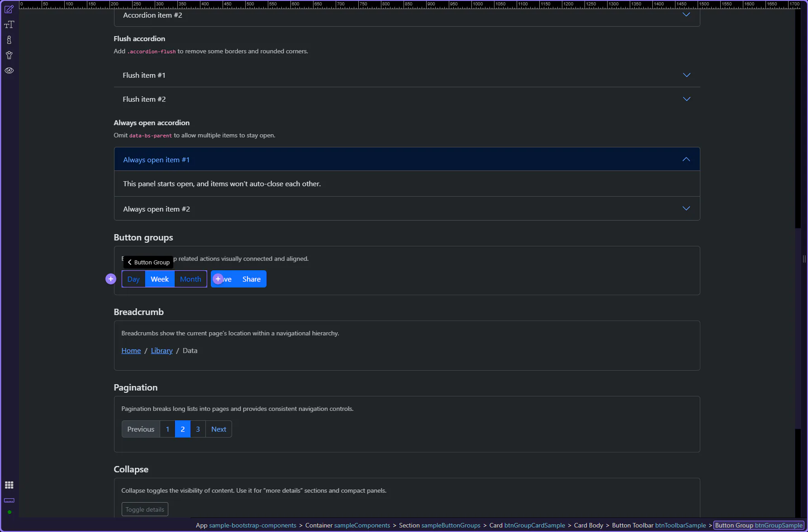The image size is (808, 532).
Task: Click the green status dot
Action: pos(9,512)
